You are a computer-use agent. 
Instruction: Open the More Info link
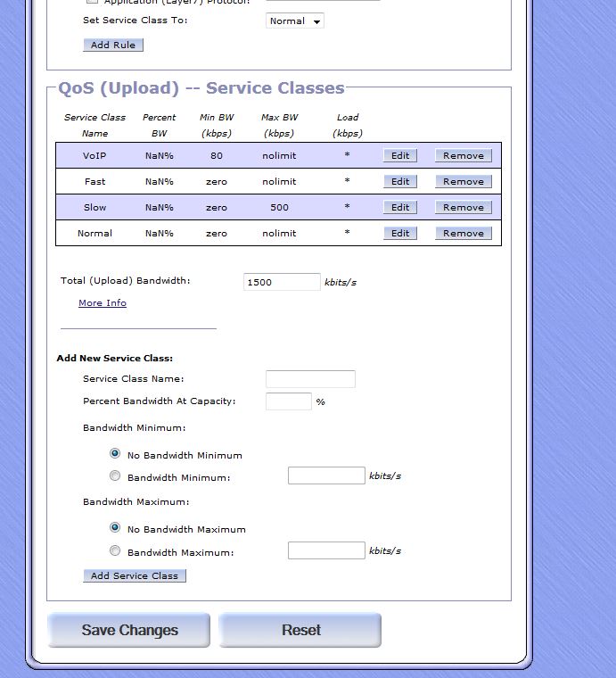pyautogui.click(x=103, y=303)
